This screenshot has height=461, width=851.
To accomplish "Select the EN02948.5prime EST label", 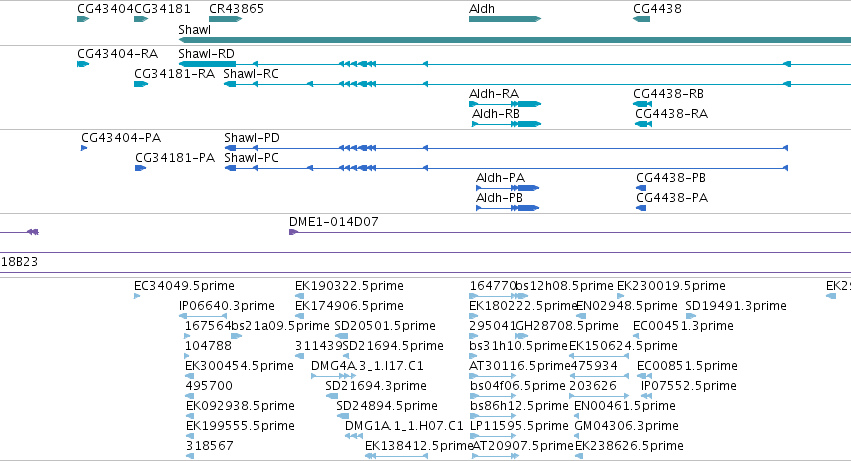I will tap(626, 306).
